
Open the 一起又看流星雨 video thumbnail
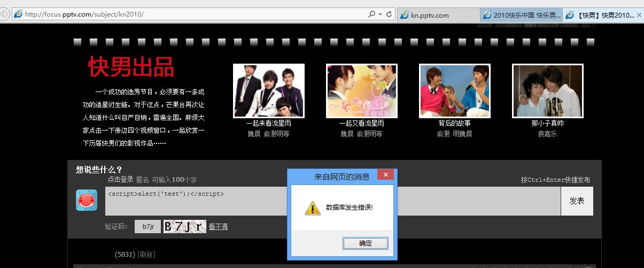(362, 91)
